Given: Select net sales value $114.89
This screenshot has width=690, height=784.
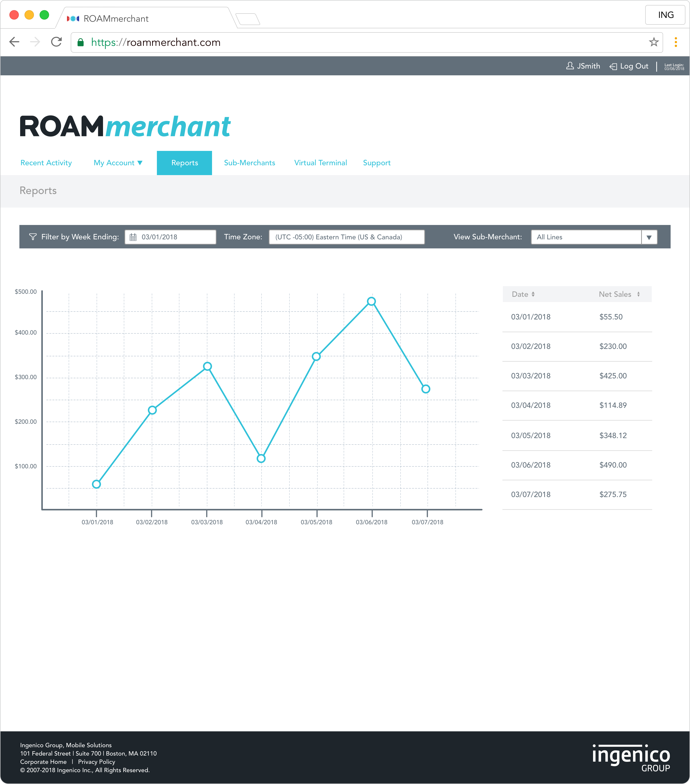Looking at the screenshot, I should point(613,405).
